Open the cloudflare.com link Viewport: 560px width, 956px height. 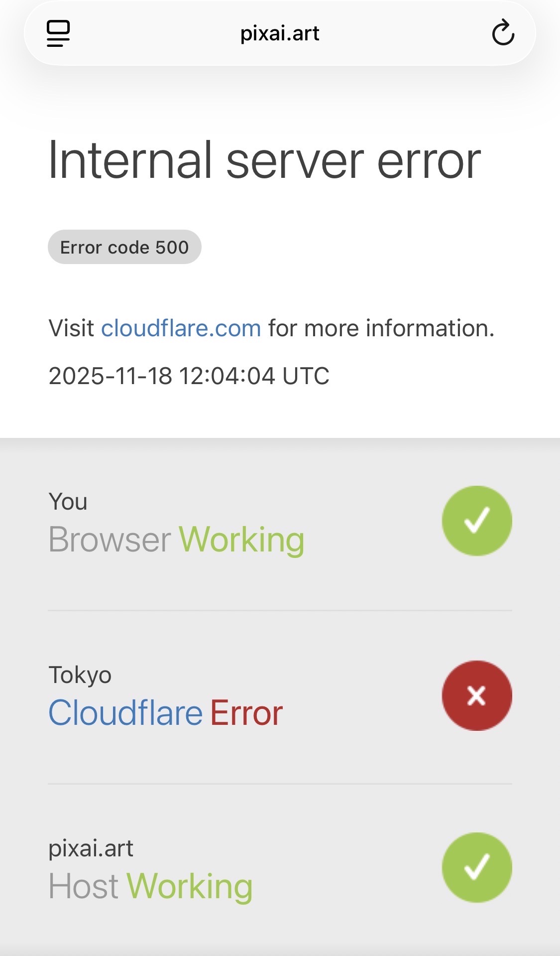pos(181,328)
